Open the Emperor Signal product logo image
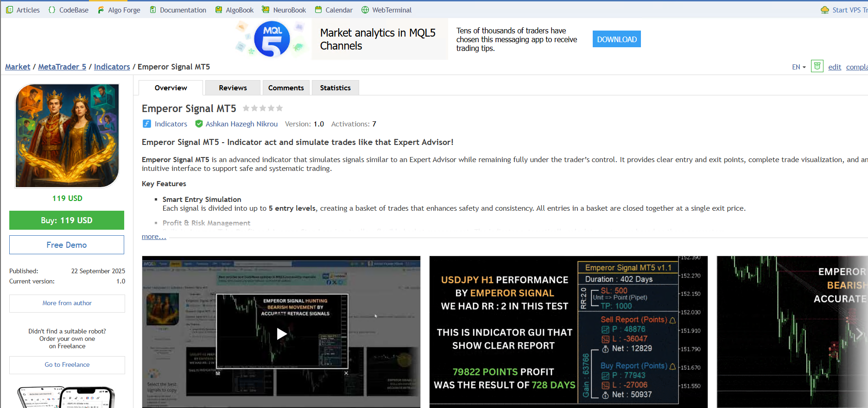The height and width of the screenshot is (408, 868). [67, 136]
